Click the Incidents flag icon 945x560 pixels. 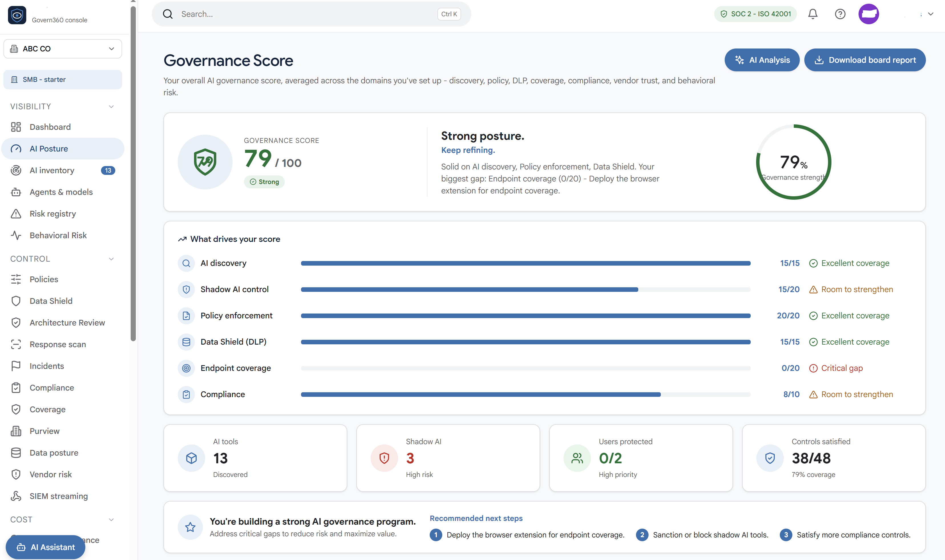coord(16,366)
